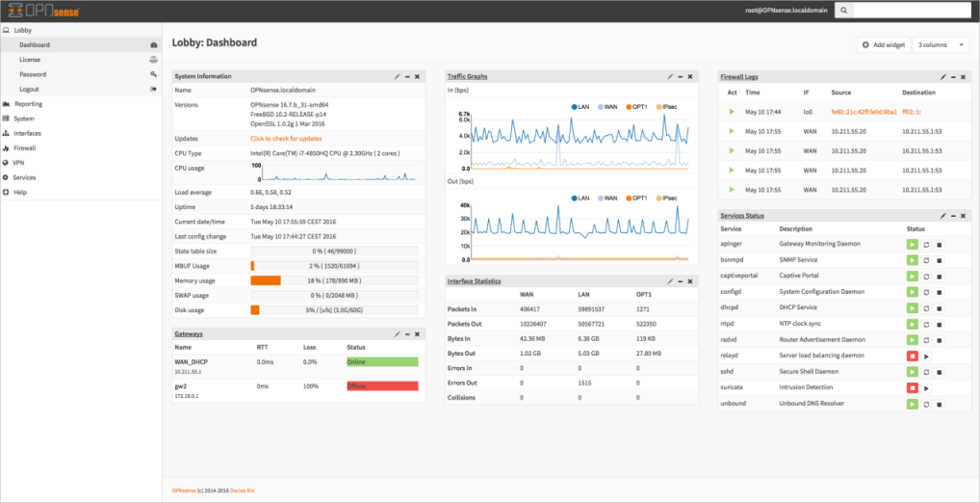
Task: Edit the Services Status widget with pencil icon
Action: point(943,215)
